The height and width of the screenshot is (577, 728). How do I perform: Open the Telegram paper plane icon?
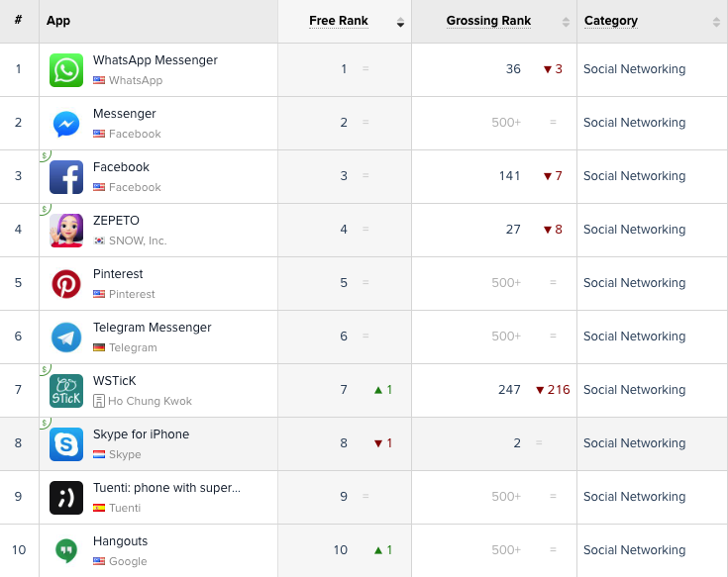pos(66,337)
